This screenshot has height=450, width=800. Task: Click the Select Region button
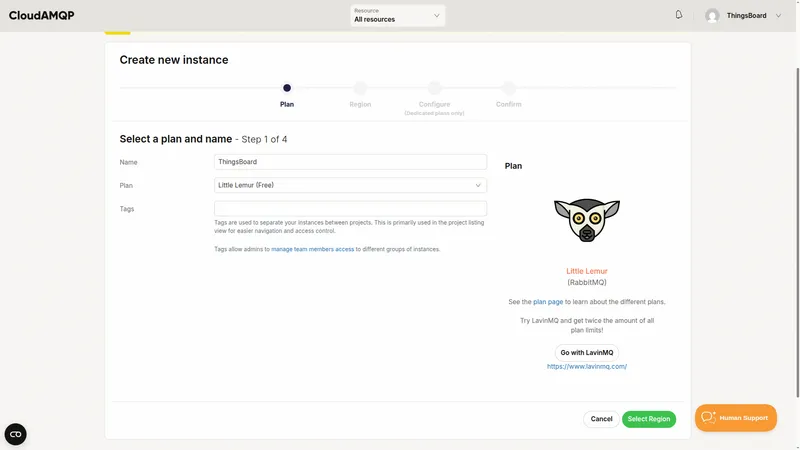[648, 419]
